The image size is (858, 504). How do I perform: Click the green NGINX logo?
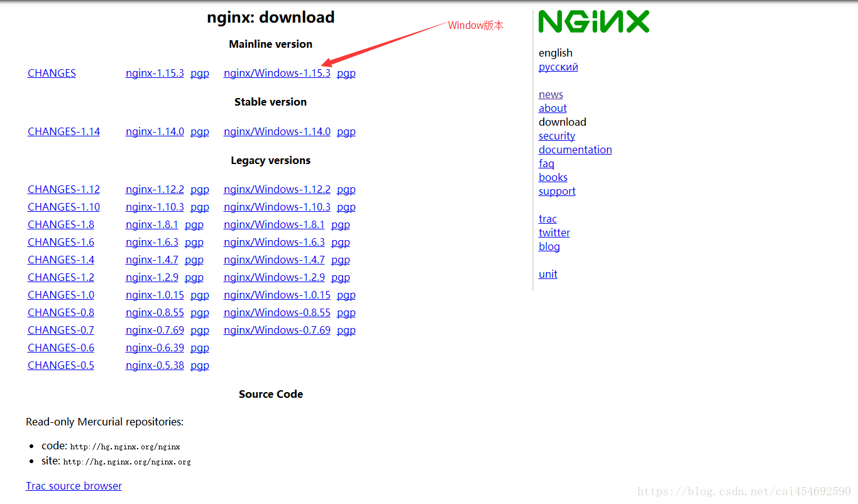point(594,21)
